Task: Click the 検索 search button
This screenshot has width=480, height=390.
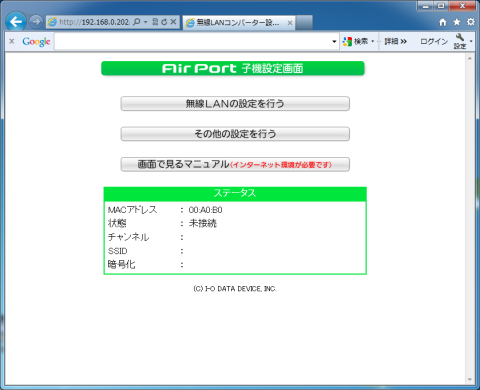Action: [355, 41]
